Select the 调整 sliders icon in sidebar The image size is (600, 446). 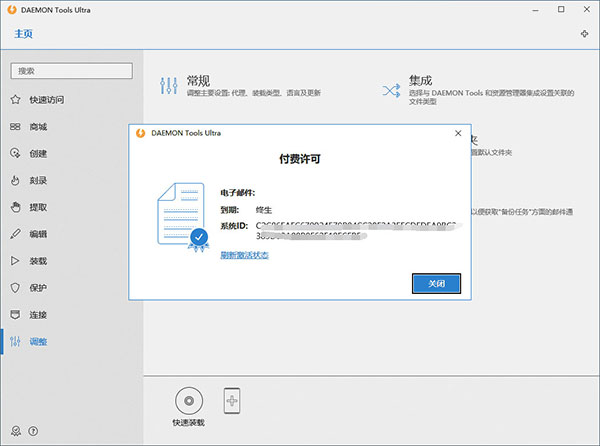pos(15,341)
